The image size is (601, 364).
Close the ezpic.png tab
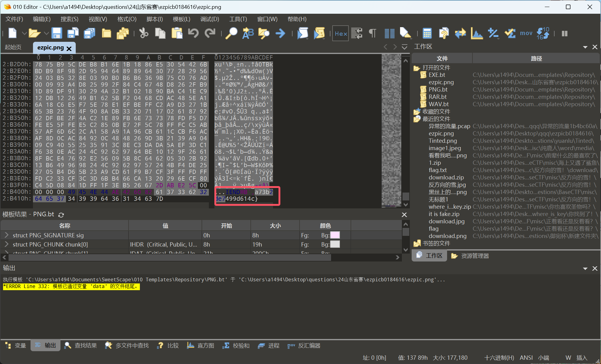(x=69, y=49)
